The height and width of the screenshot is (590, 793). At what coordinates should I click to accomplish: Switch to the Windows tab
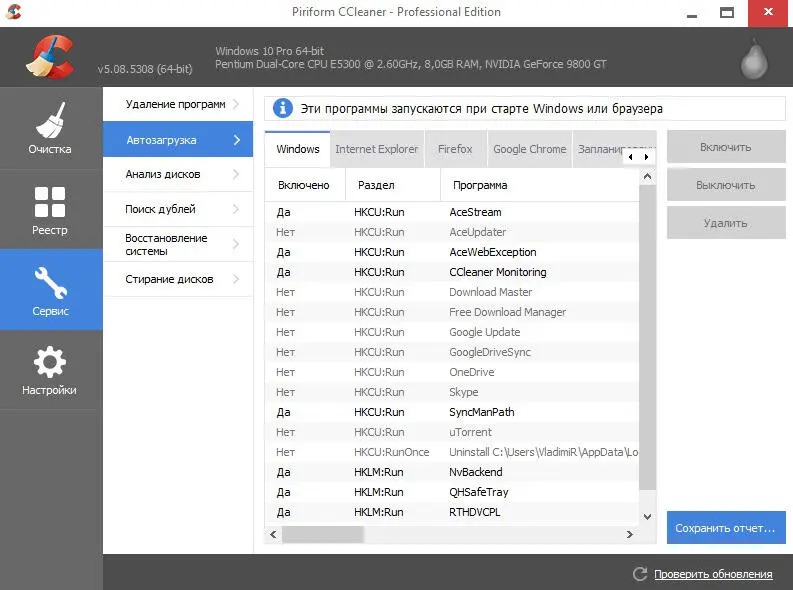[297, 149]
